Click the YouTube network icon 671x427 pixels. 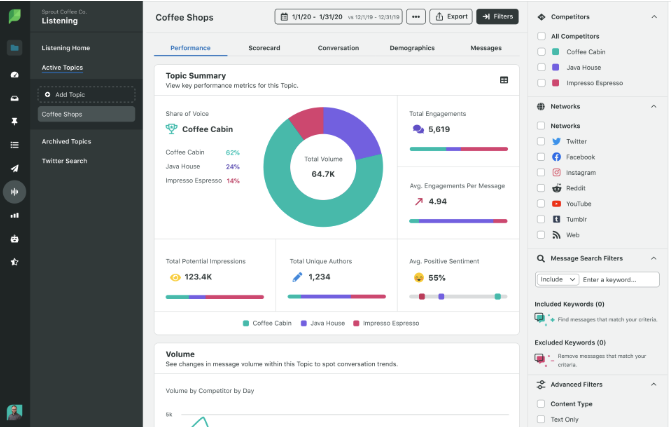click(556, 204)
